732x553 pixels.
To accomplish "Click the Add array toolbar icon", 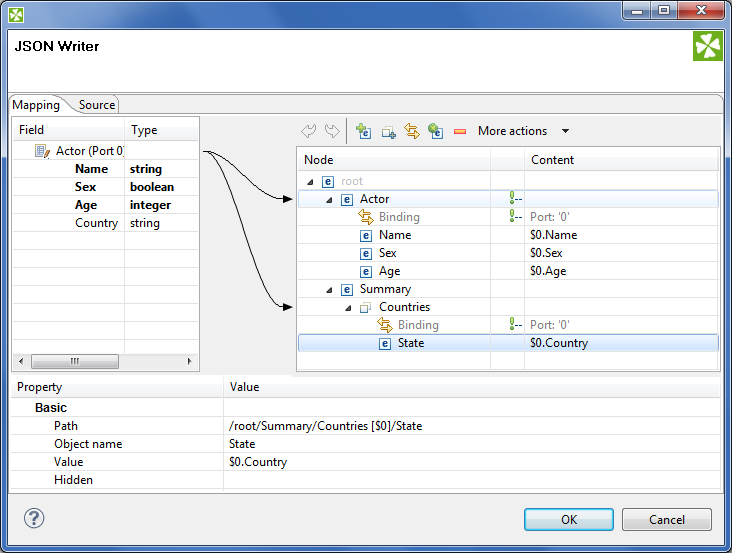I will coord(388,133).
